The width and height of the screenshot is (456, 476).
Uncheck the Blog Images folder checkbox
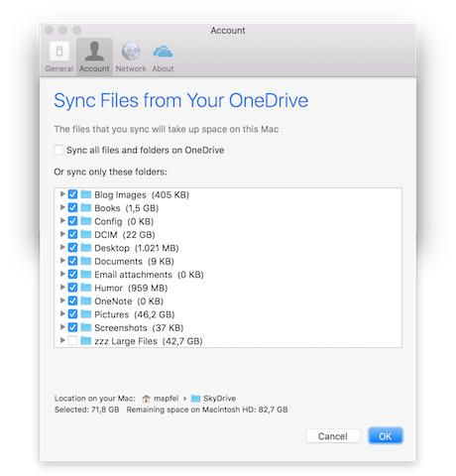coord(72,194)
